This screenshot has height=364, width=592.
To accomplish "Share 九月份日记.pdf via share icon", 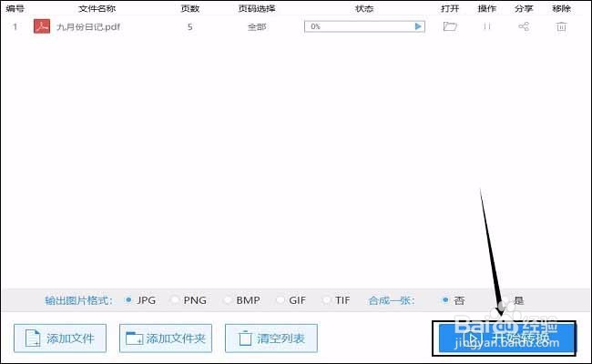I will click(524, 26).
